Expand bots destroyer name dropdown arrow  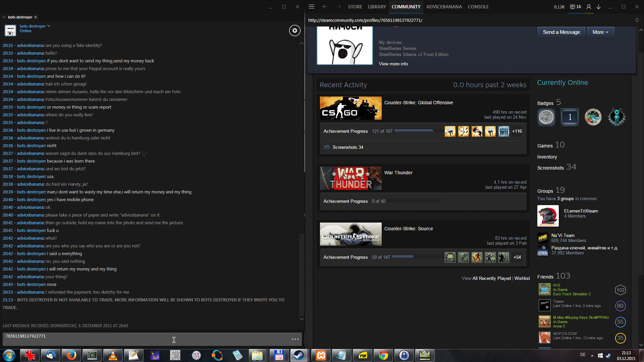(x=49, y=26)
